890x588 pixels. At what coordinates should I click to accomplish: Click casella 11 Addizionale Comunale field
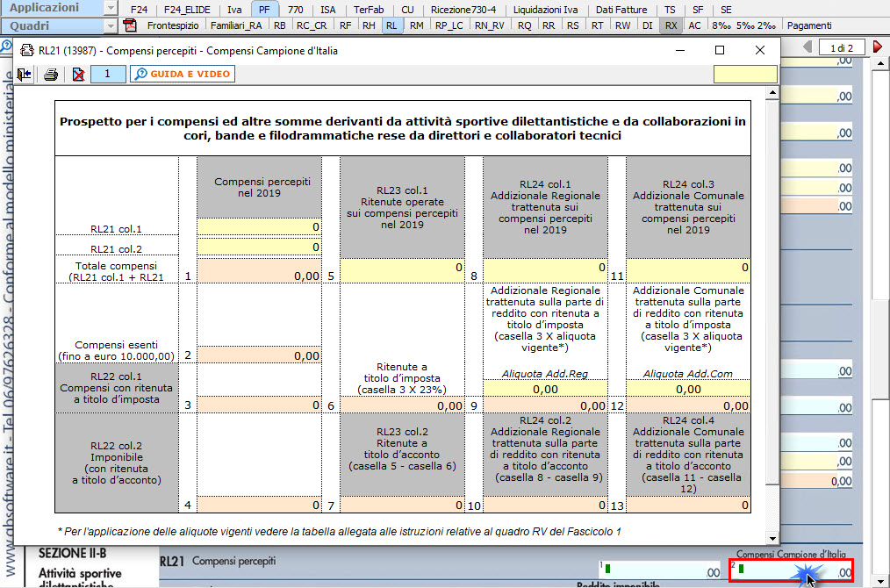pyautogui.click(x=688, y=270)
